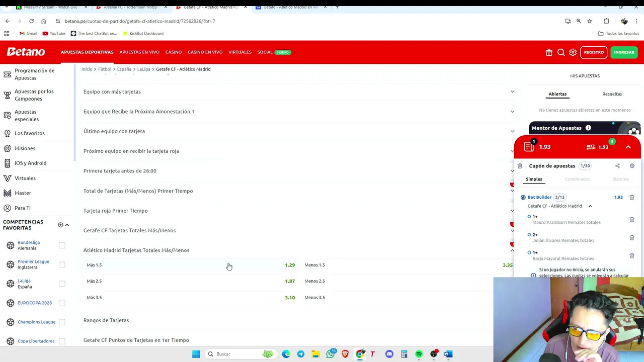644x362 pixels.
Task: Switch to Resueltas bets tab
Action: point(612,94)
